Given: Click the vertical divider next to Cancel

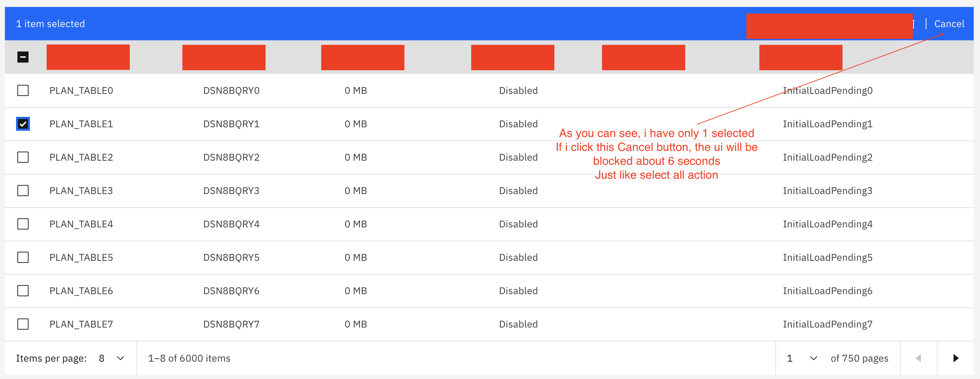Looking at the screenshot, I should coord(926,24).
